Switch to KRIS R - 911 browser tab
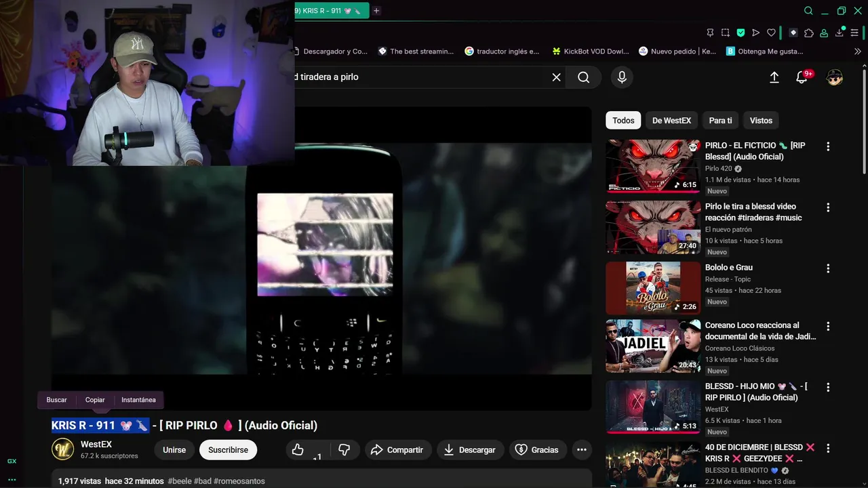Screen dimensions: 868x488 [332, 11]
